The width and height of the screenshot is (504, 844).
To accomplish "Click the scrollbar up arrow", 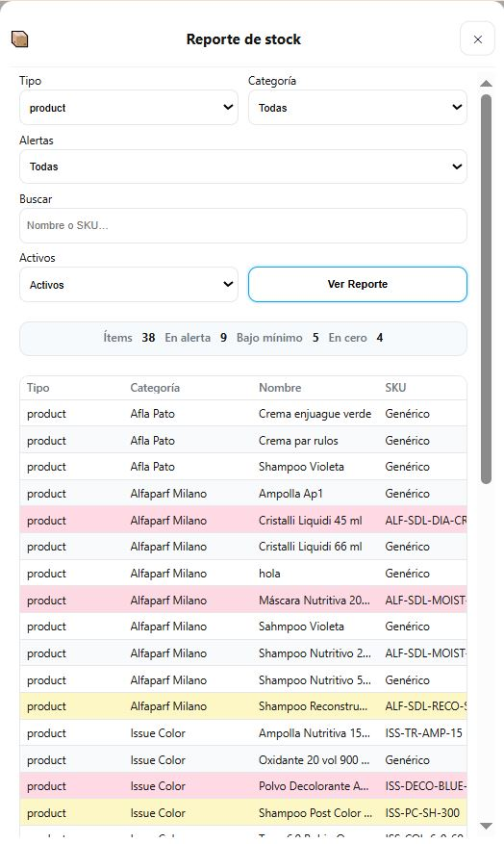I will [487, 84].
